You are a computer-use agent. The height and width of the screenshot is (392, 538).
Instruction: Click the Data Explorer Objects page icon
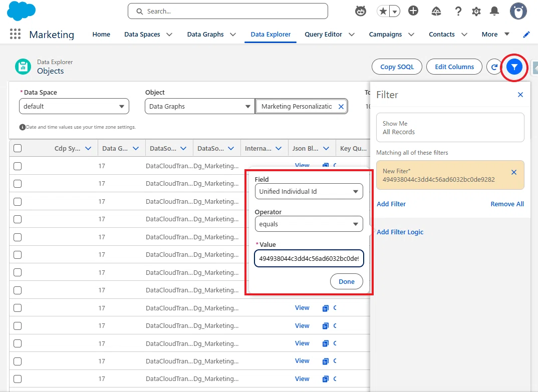(x=23, y=67)
